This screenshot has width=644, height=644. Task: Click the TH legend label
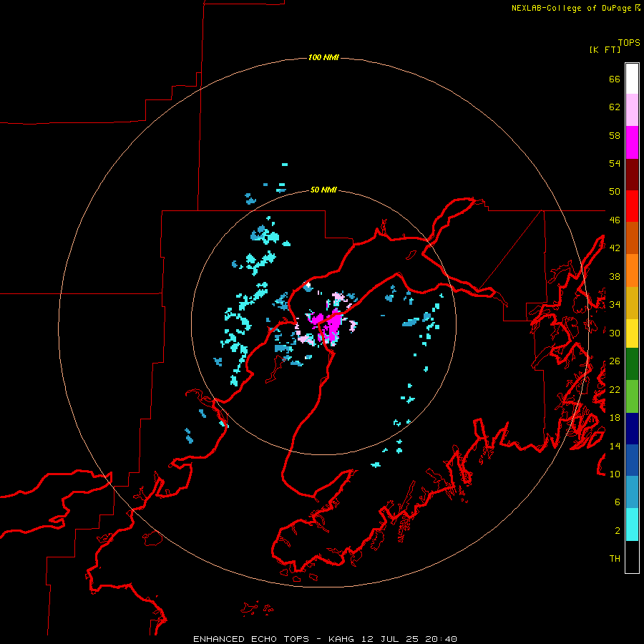click(615, 559)
